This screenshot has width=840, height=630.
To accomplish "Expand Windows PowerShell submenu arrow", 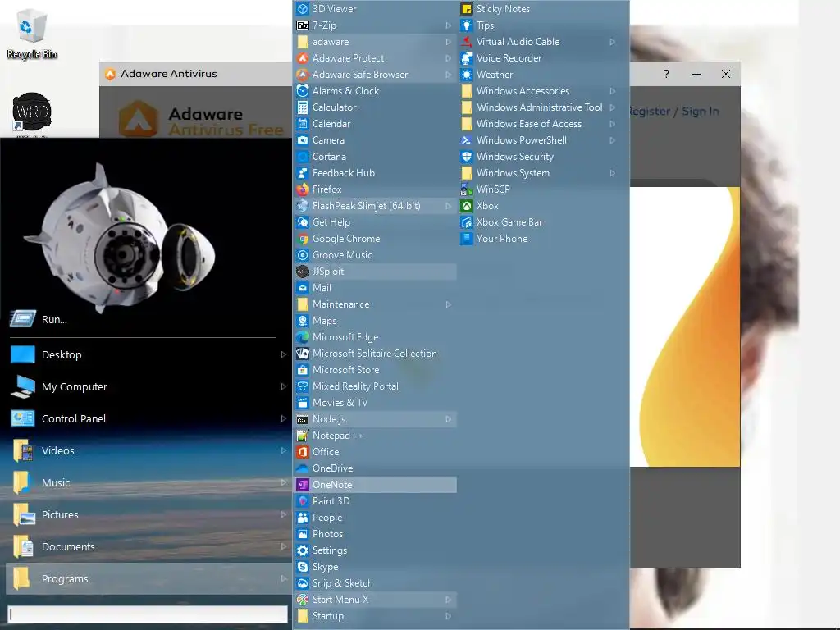I will pyautogui.click(x=612, y=140).
